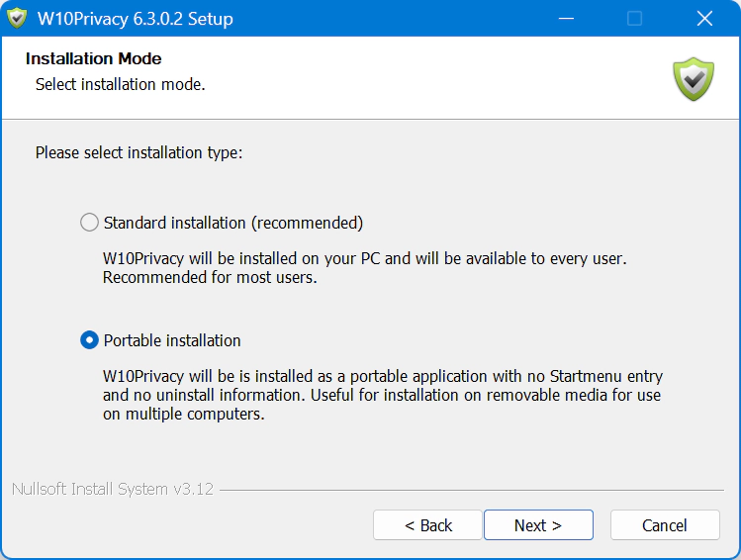
Task: Click the "Nullsoft Install System v3.12" text
Action: (113, 489)
